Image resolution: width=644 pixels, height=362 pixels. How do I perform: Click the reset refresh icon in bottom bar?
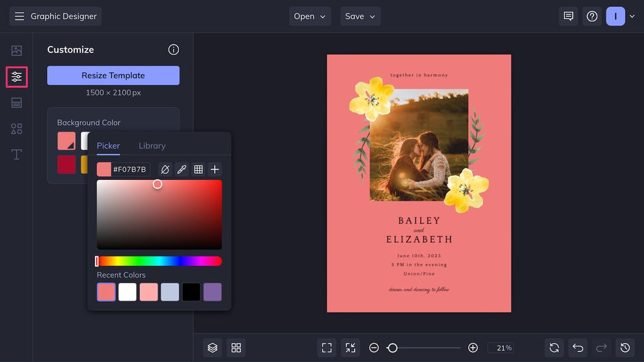[x=554, y=348]
